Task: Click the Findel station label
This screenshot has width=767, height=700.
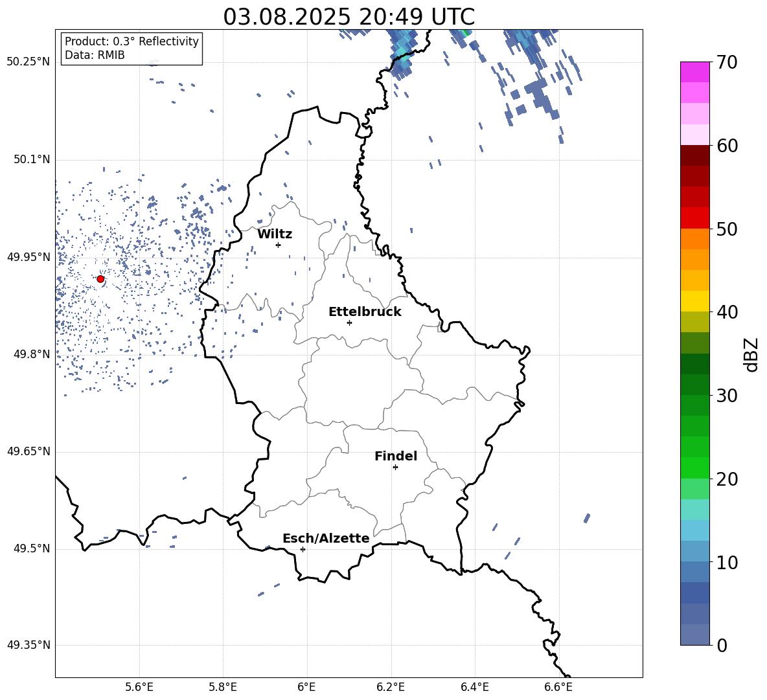Action: pyautogui.click(x=396, y=456)
